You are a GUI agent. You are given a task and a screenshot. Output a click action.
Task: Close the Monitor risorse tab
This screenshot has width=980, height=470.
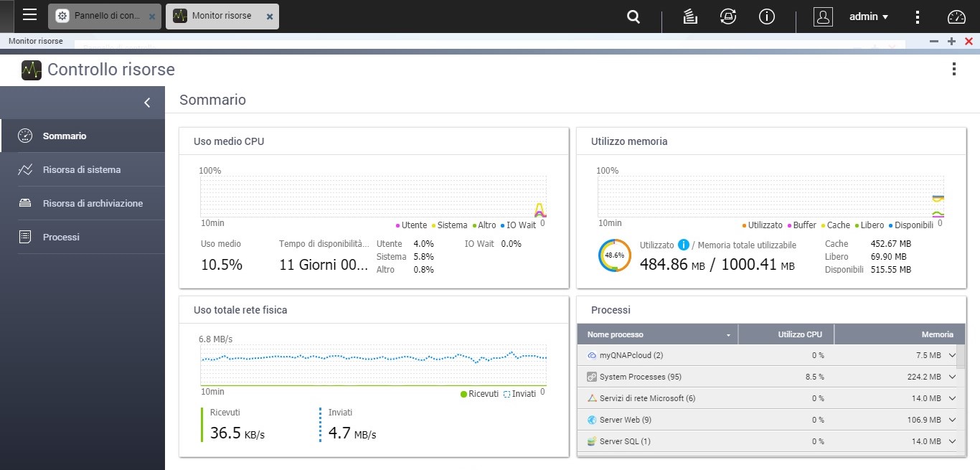(x=269, y=17)
